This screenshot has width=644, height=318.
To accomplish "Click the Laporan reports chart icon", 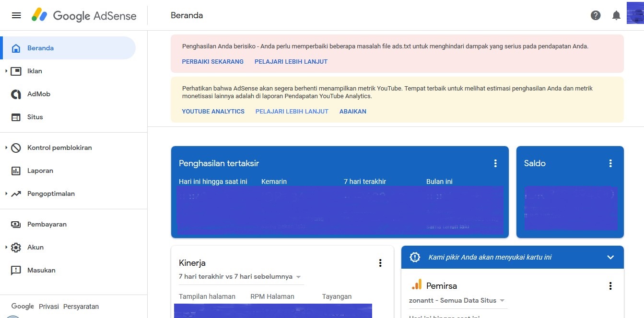I will coord(16,171).
